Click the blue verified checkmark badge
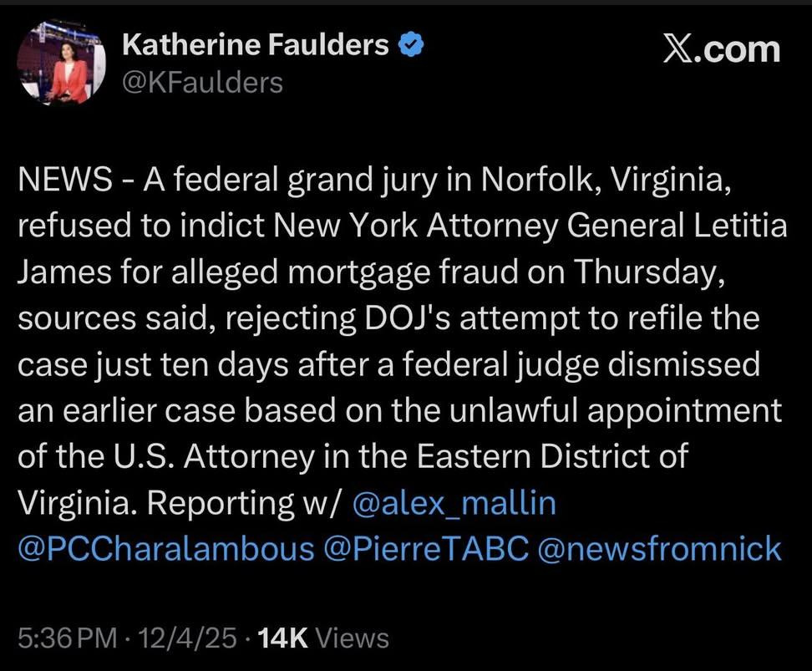This screenshot has height=671, width=812. pos(411,44)
